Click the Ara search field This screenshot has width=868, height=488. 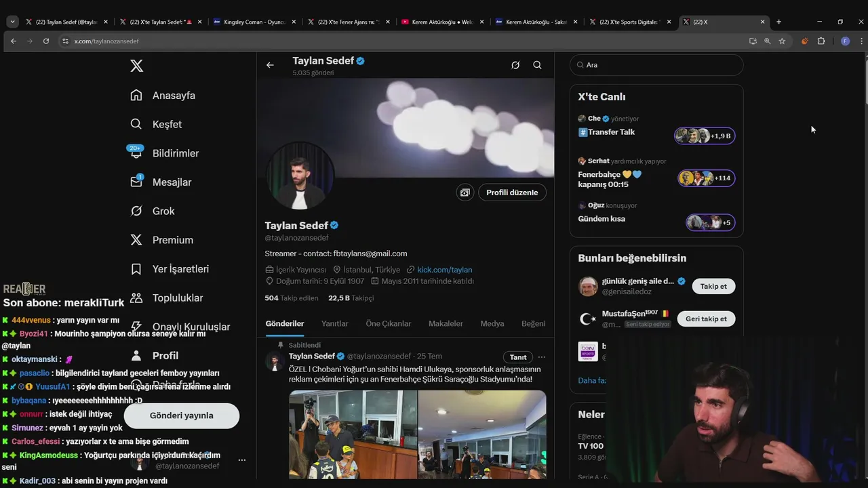pos(656,65)
